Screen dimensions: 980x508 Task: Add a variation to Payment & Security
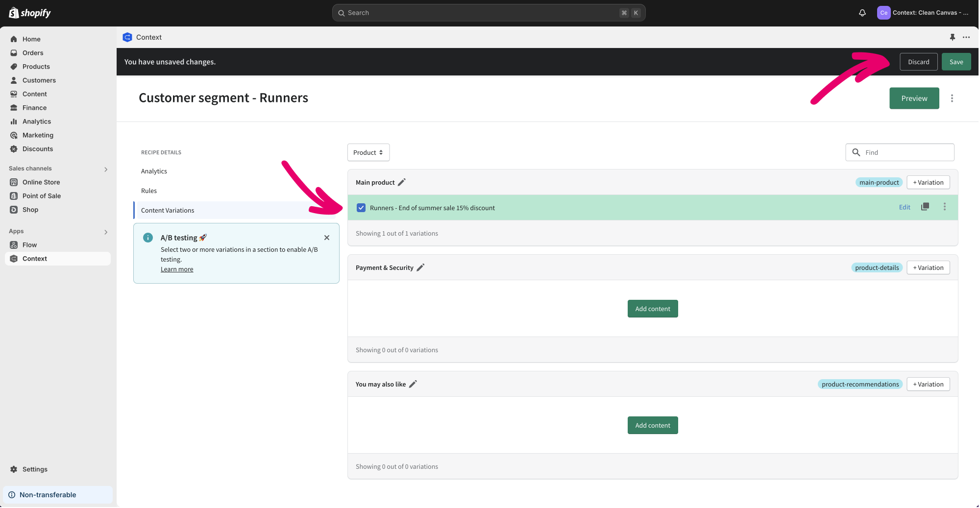[x=928, y=267]
